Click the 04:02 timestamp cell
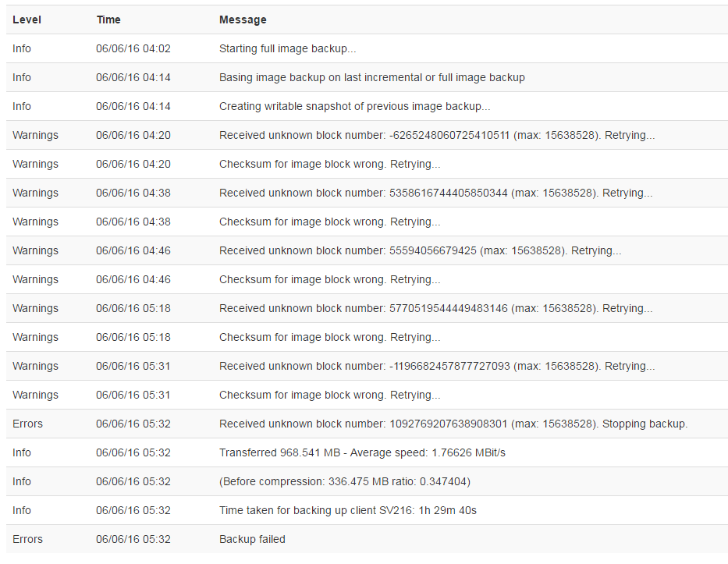 133,48
